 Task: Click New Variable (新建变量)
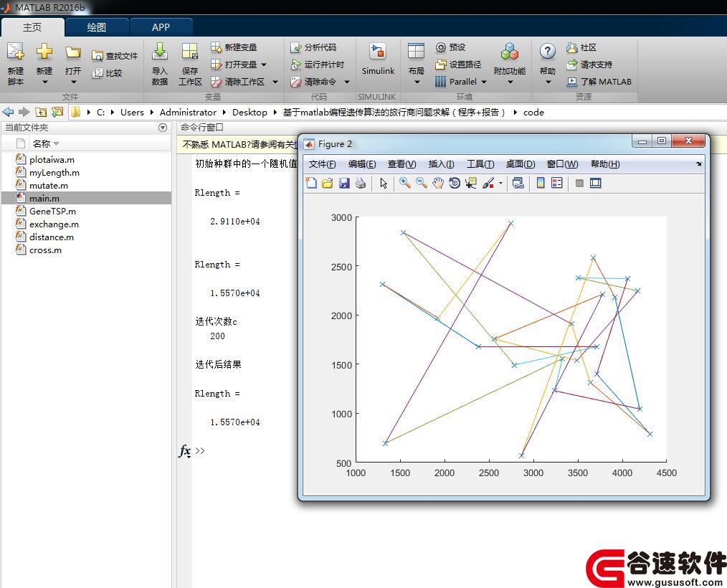click(x=233, y=47)
